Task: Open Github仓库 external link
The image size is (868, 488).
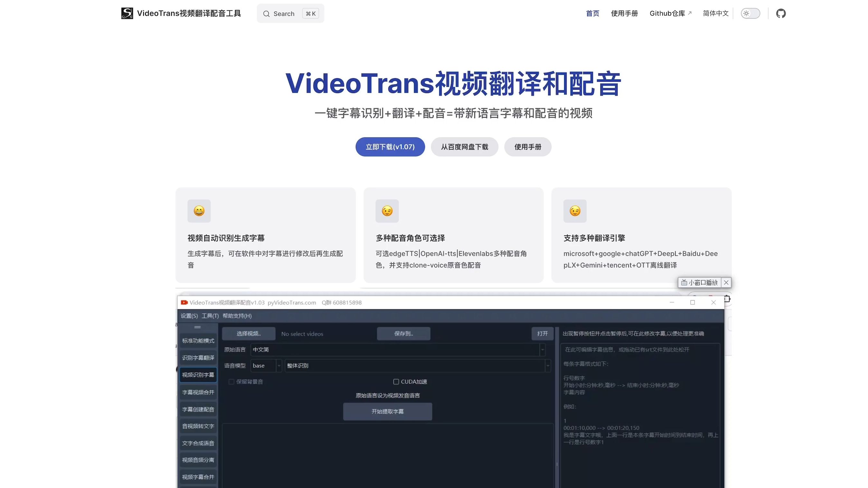Action: tap(671, 14)
